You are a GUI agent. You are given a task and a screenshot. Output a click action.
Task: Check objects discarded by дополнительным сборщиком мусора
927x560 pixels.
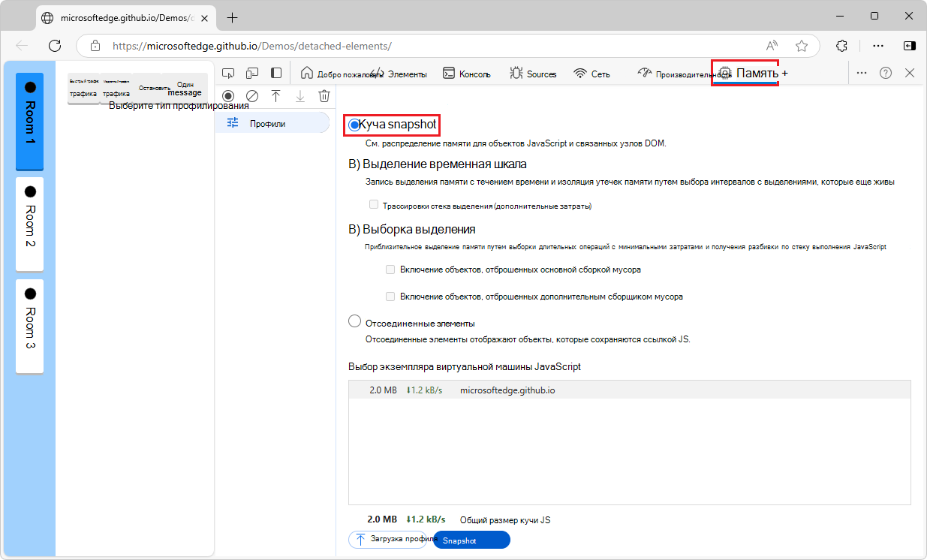pyautogui.click(x=390, y=297)
